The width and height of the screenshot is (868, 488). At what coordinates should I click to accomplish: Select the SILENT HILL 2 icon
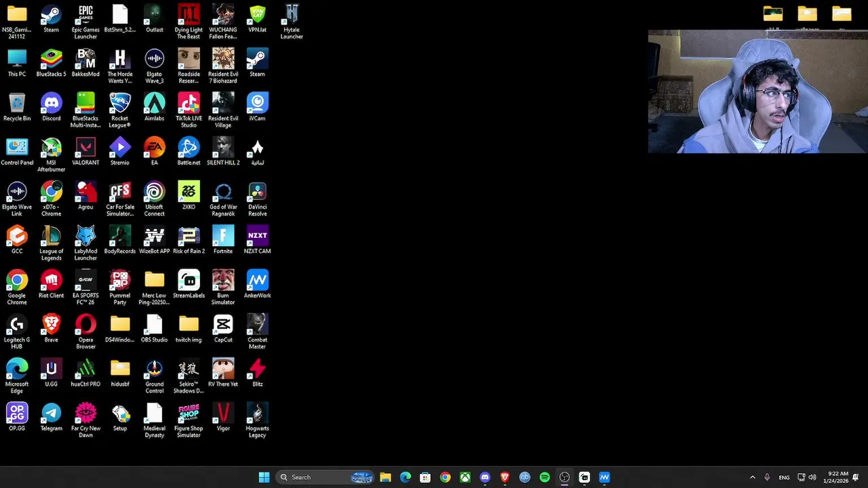point(223,152)
